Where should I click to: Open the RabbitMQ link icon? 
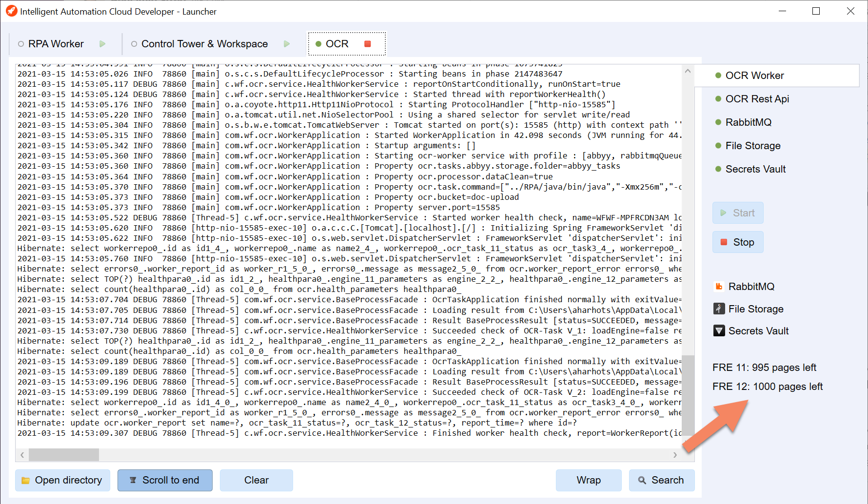[719, 287]
